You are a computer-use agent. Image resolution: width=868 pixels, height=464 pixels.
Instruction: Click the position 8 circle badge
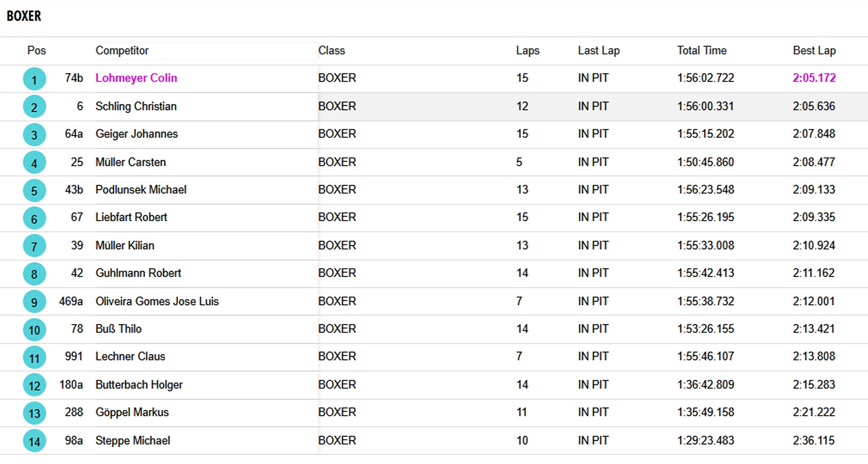(x=34, y=274)
